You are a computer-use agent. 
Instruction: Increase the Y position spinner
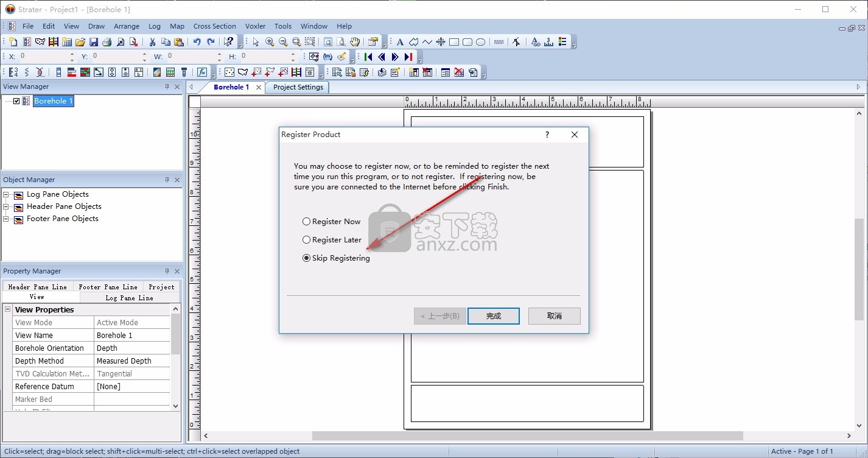point(145,54)
